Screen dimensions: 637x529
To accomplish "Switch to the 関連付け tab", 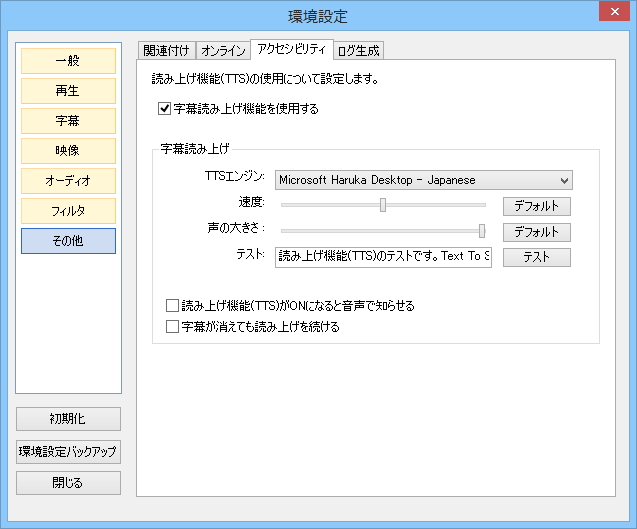I will click(167, 51).
